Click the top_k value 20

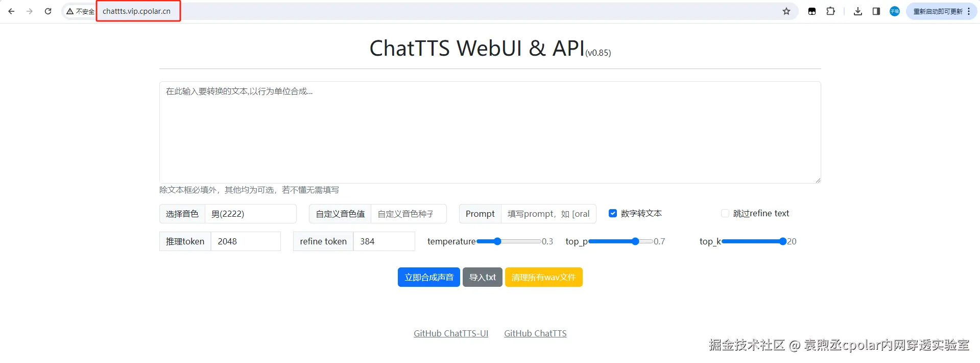(x=792, y=241)
